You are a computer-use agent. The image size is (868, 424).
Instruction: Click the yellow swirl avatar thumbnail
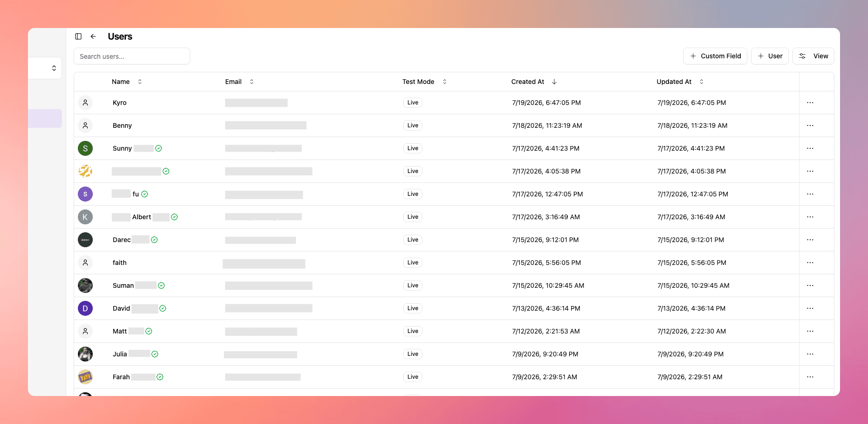(x=85, y=171)
